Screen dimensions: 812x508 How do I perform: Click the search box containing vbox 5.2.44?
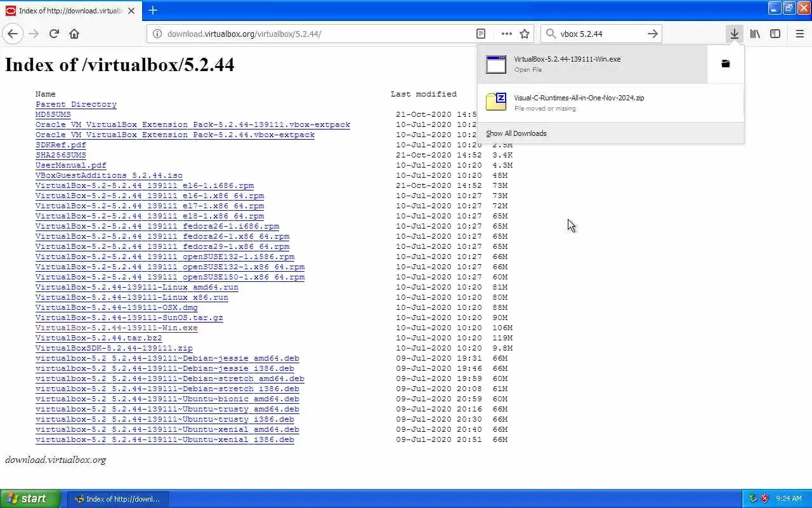600,34
